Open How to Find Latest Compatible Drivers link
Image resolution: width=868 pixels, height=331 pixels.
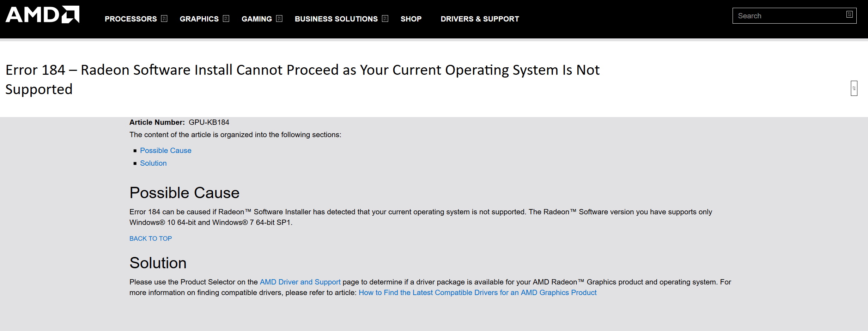point(478,293)
